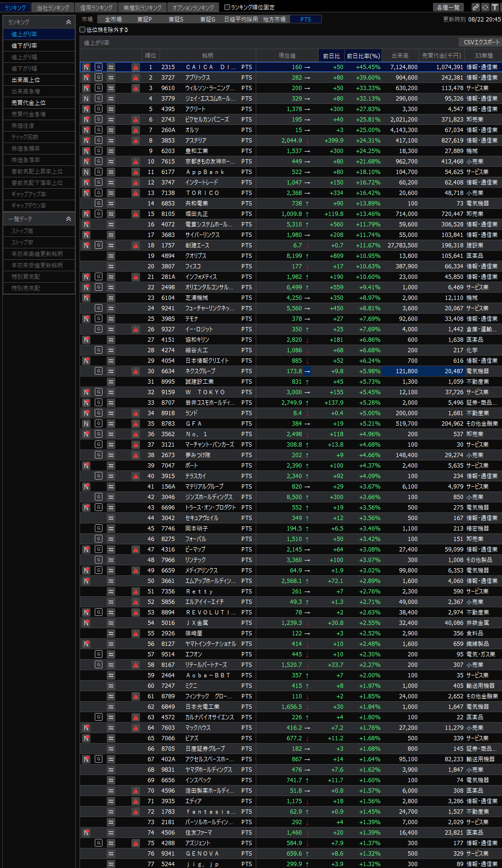Image resolution: width=502 pixels, height=868 pixels.
Task: Select 値下がり率 in ranking sidebar
Action: click(39, 46)
